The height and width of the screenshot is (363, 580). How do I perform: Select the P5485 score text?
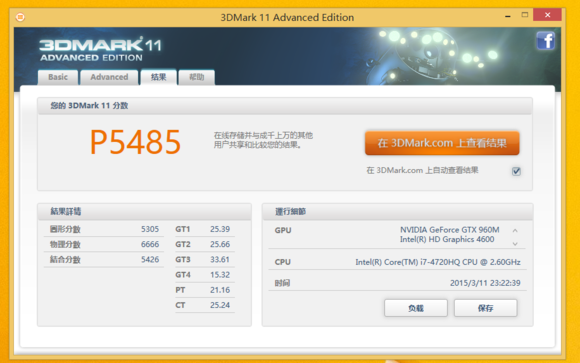tap(135, 142)
